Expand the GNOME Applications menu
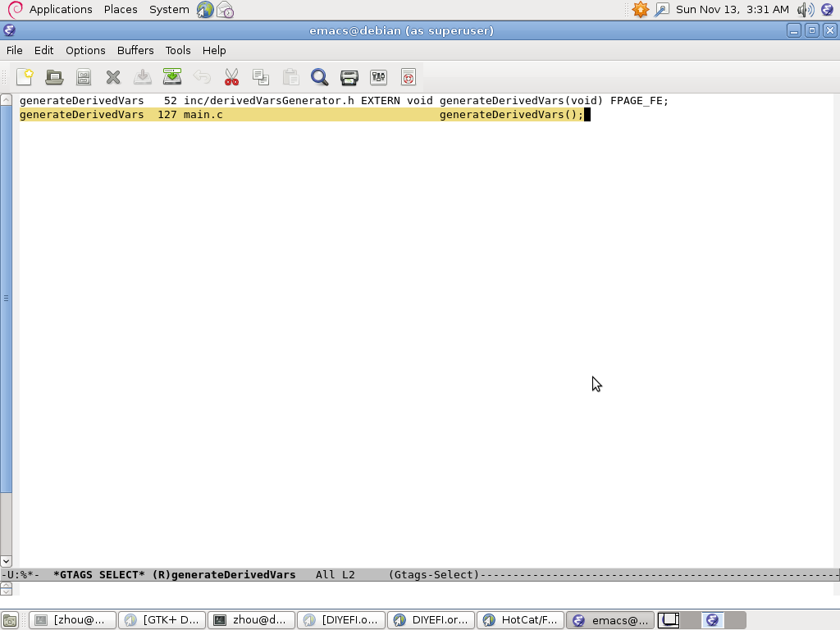This screenshot has width=840, height=630. pos(60,9)
